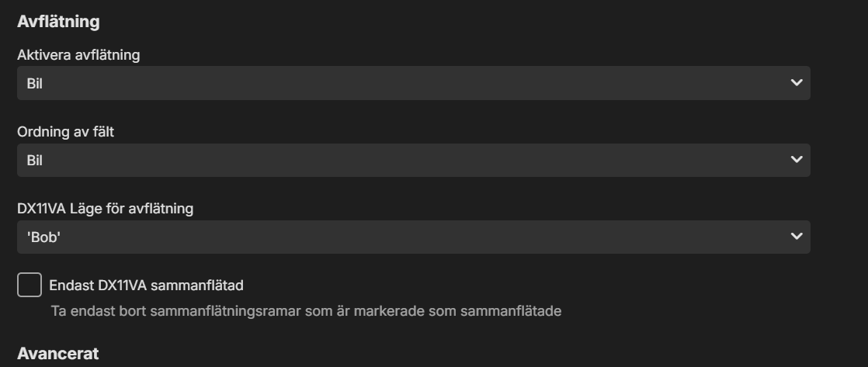The height and width of the screenshot is (367, 868).
Task: Click the 'DX11VA Läge för avflätning' label
Action: coord(105,209)
